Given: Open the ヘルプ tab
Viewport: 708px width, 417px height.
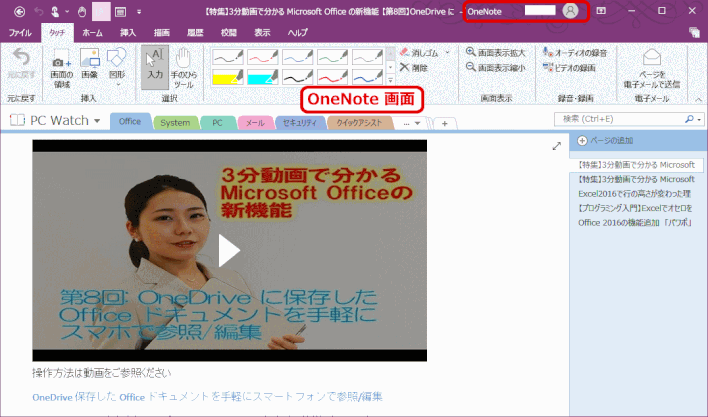Looking at the screenshot, I should pyautogui.click(x=298, y=32).
